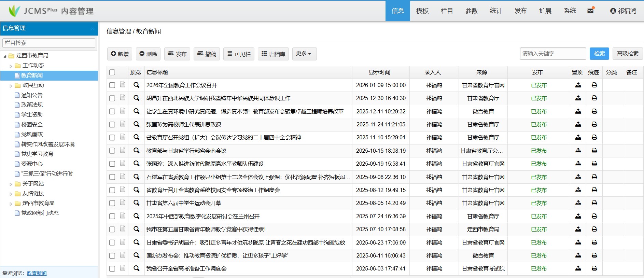Switch to the 模板 top menu tab
The image size is (644, 278).
point(422,11)
